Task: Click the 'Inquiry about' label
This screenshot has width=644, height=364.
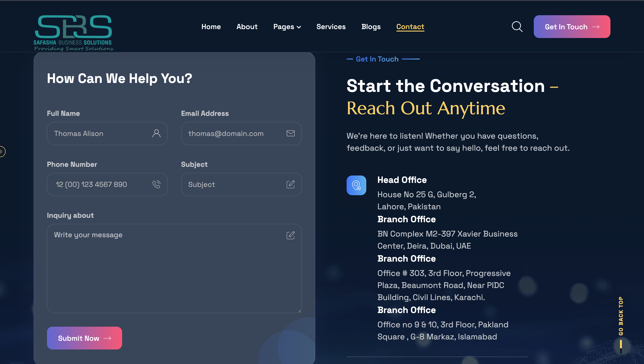Action: (70, 215)
